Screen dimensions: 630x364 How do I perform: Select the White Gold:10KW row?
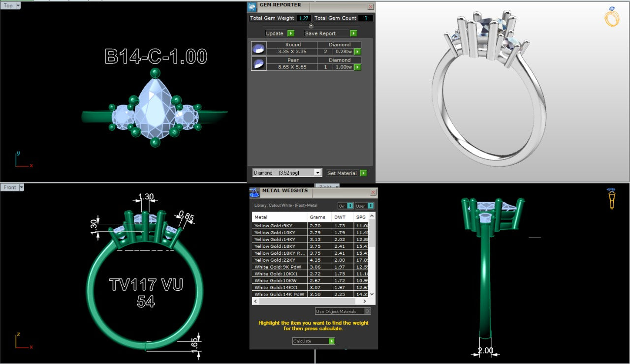[310, 280]
